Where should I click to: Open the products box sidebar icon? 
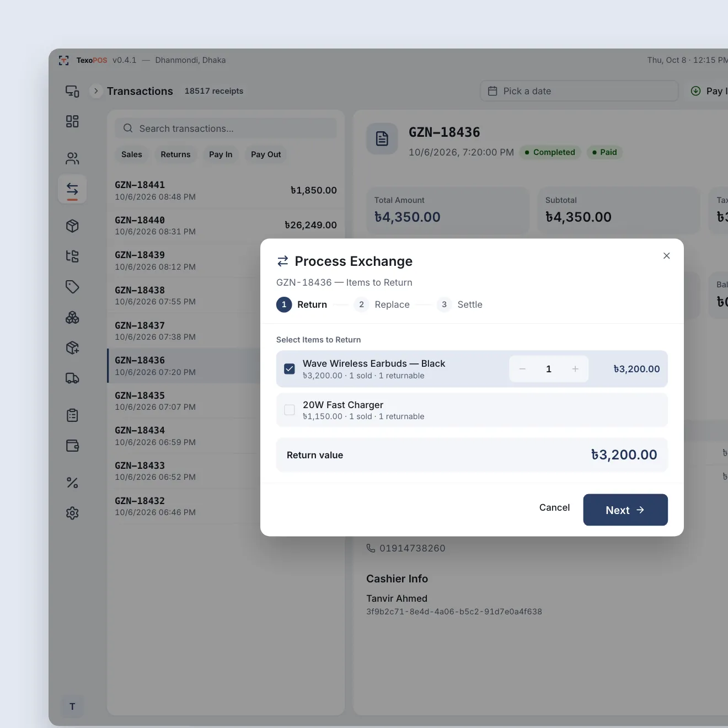72,226
